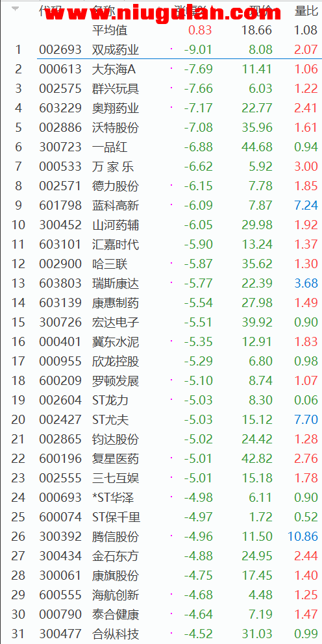This screenshot has width=322, height=644.
Task: Select stock 大东海A
Action: tap(114, 69)
